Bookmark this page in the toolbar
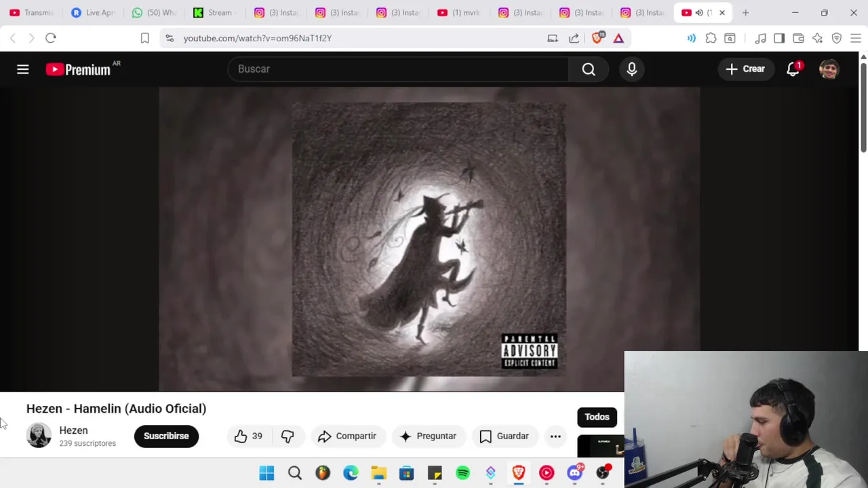868x488 pixels. 144,38
